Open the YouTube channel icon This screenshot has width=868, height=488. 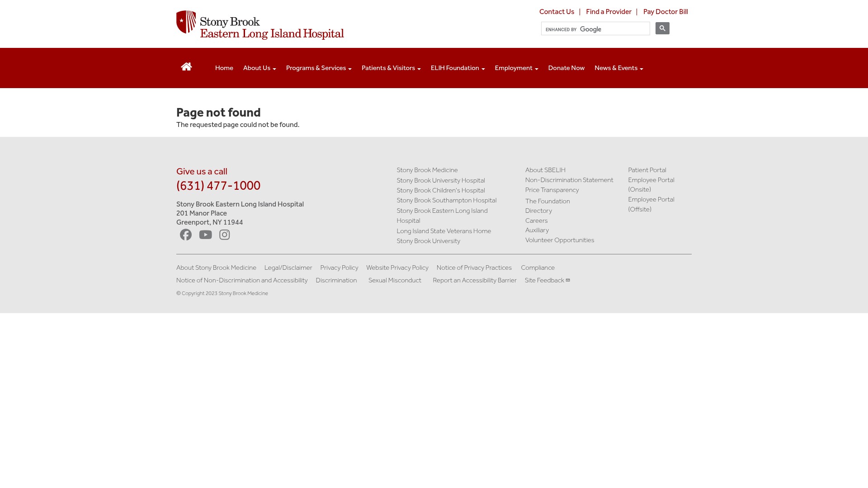(206, 235)
